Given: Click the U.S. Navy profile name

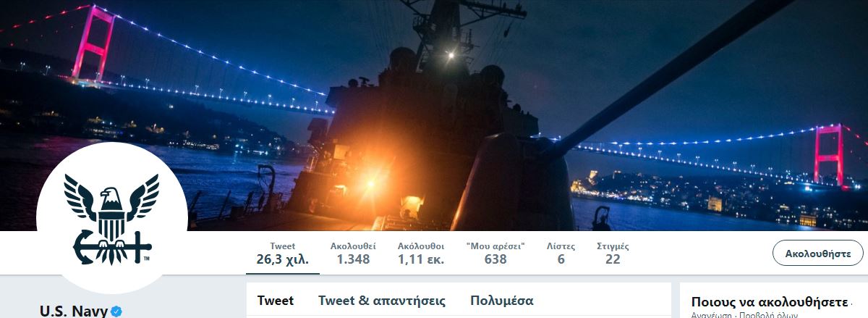Looking at the screenshot, I should coord(74,311).
